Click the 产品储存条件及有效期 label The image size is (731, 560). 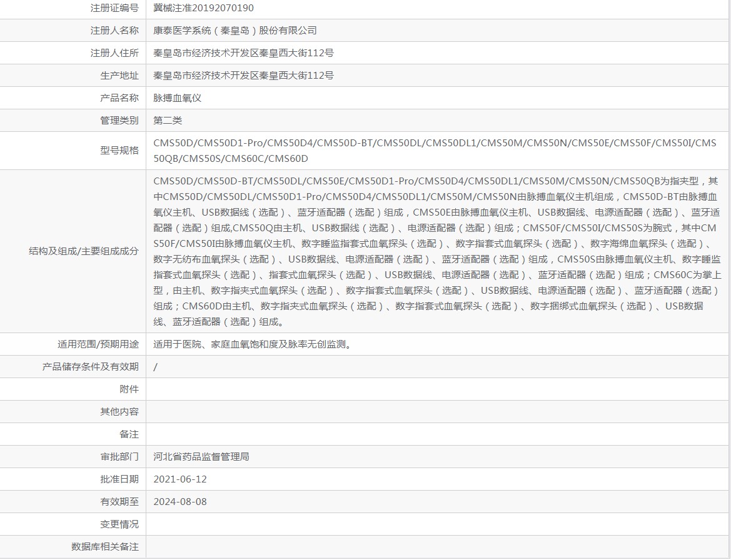point(91,367)
